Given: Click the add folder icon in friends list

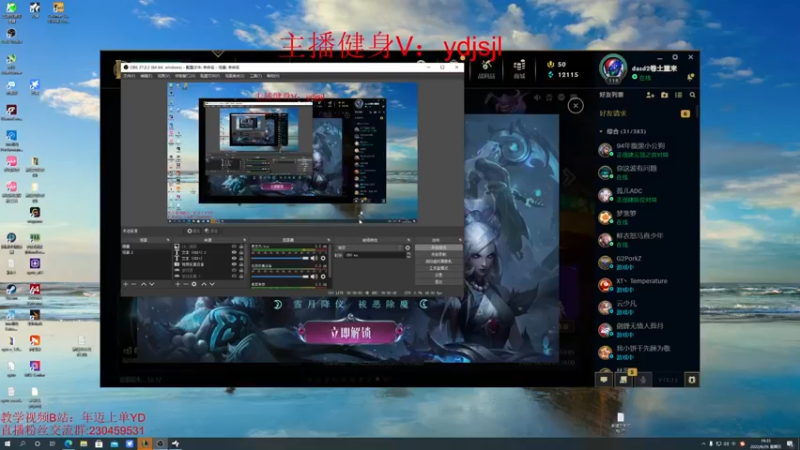Looking at the screenshot, I should [664, 95].
